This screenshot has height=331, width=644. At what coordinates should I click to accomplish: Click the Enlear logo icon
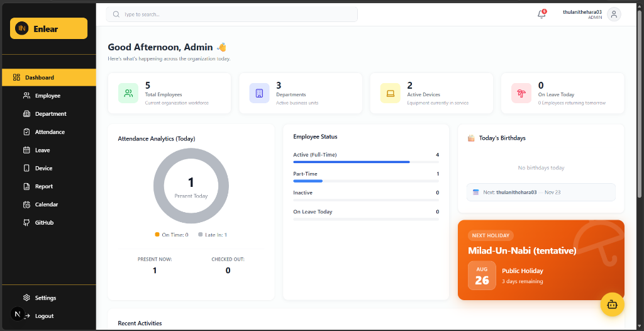point(22,28)
